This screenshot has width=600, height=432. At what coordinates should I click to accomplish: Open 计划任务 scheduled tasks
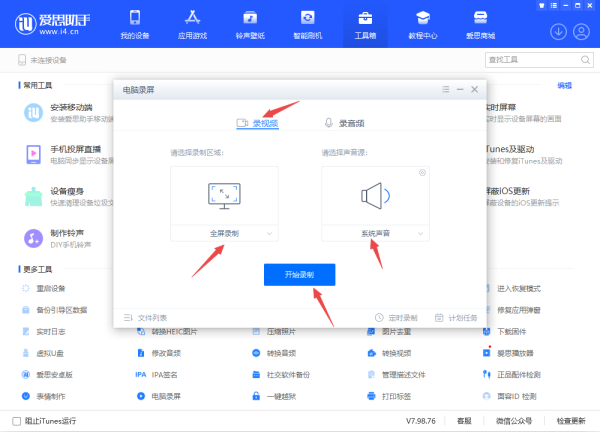click(456, 318)
